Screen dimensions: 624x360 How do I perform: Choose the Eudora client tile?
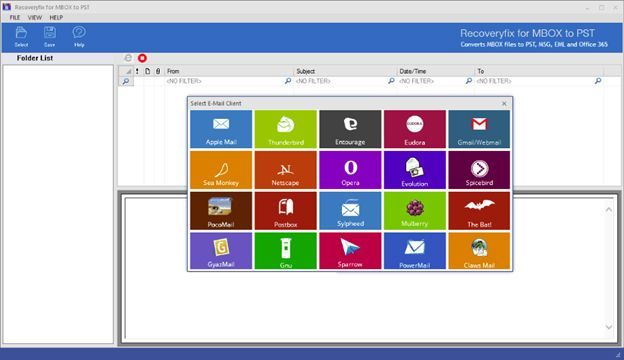point(415,129)
